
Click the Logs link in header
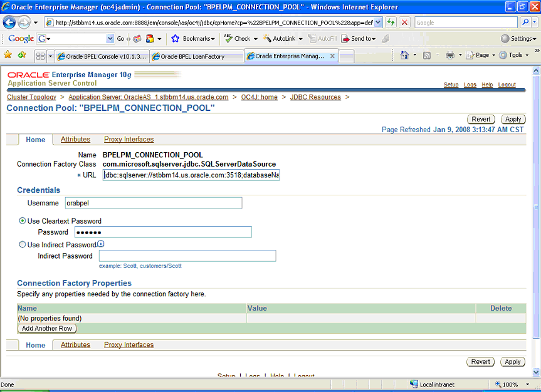pos(470,85)
